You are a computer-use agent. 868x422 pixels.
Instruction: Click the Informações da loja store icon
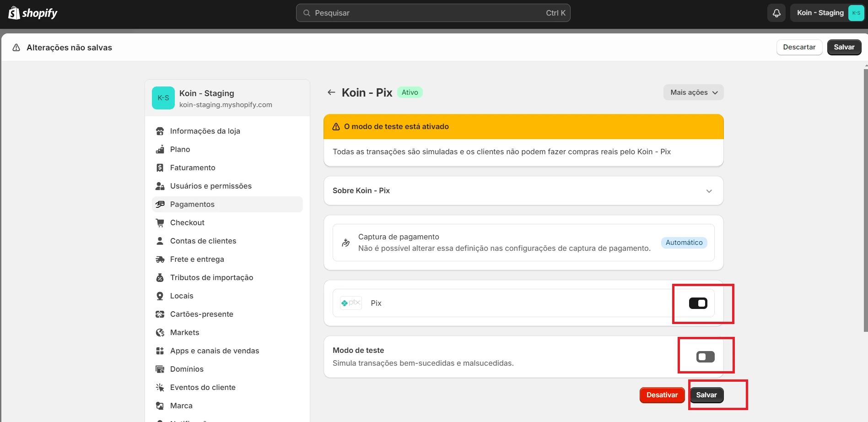click(x=160, y=131)
